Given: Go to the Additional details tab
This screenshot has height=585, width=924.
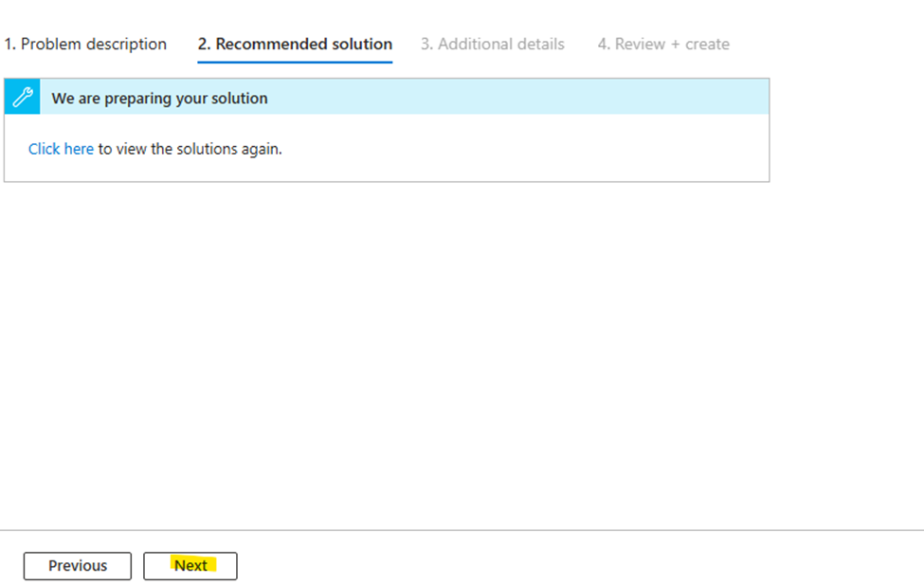Looking at the screenshot, I should pyautogui.click(x=492, y=45).
